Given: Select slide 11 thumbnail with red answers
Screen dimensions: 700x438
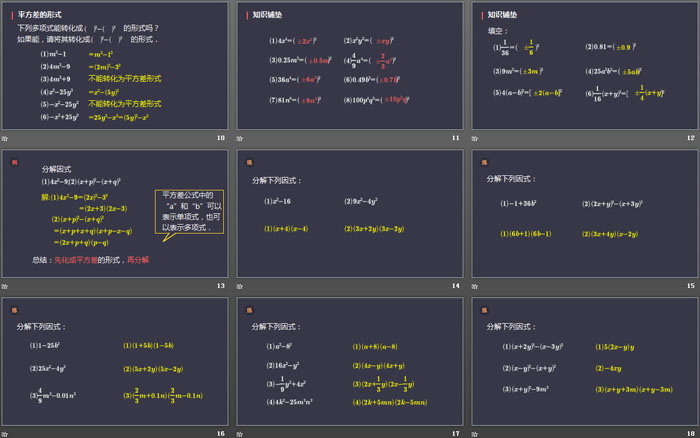Looking at the screenshot, I should pyautogui.click(x=350, y=66).
